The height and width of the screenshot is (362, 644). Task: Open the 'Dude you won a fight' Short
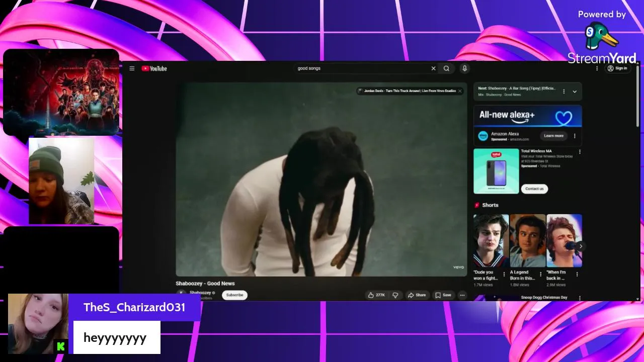coord(491,240)
